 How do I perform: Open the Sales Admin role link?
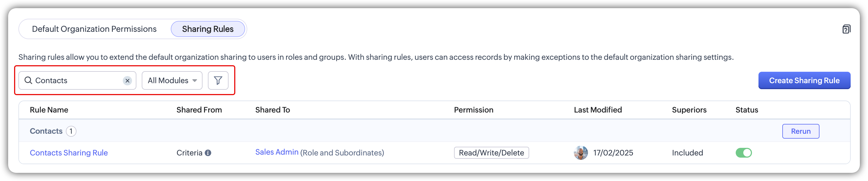pyautogui.click(x=277, y=152)
